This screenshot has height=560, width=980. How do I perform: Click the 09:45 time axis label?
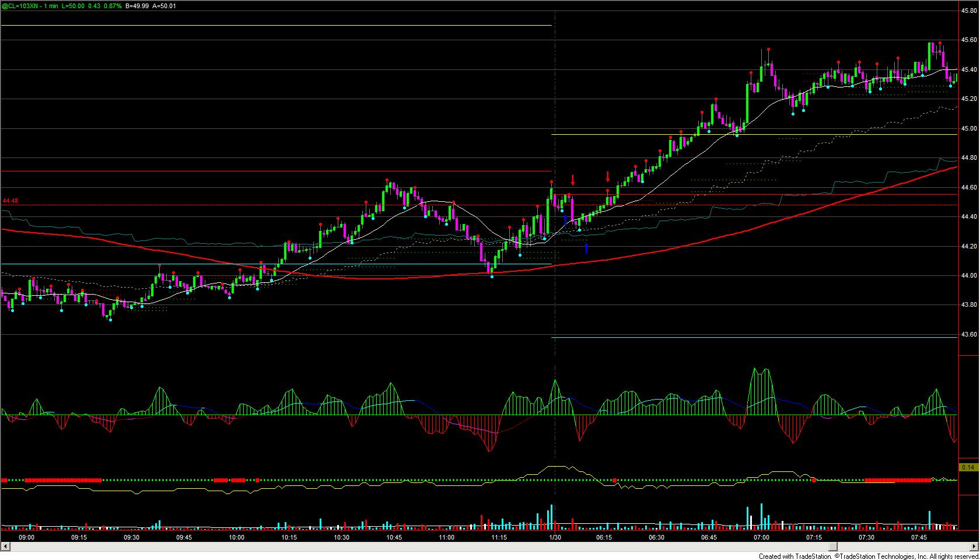click(x=184, y=537)
